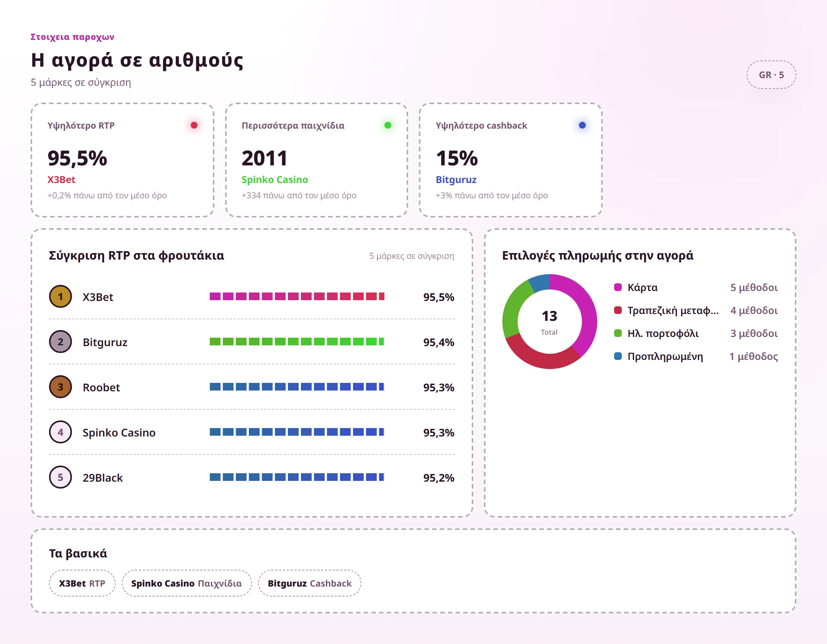Viewport: 827px width, 644px height.
Task: Select the 2011 games count
Action: 265,159
